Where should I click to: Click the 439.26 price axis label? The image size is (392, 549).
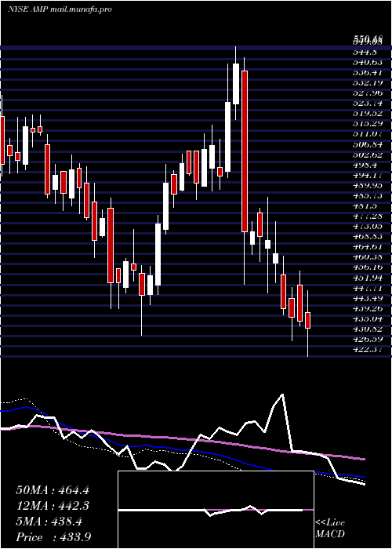(367, 308)
